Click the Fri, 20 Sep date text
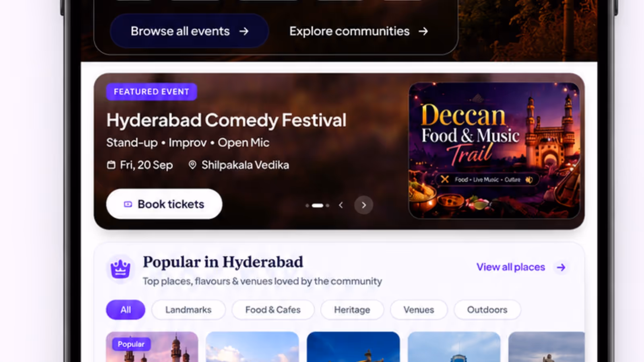 tap(146, 165)
